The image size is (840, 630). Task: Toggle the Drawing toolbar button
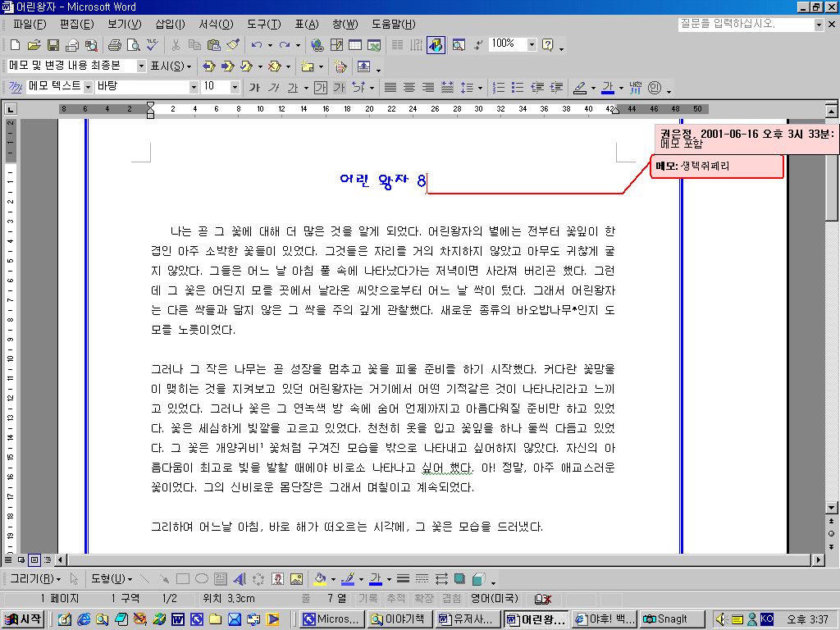pos(436,45)
